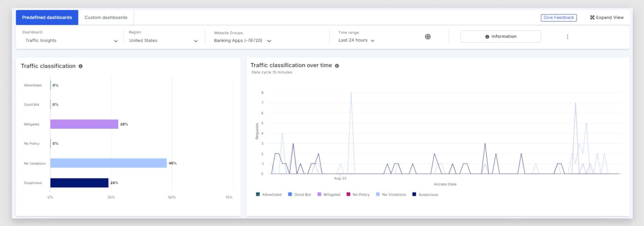Open the Custom dashboards tab

tap(106, 17)
